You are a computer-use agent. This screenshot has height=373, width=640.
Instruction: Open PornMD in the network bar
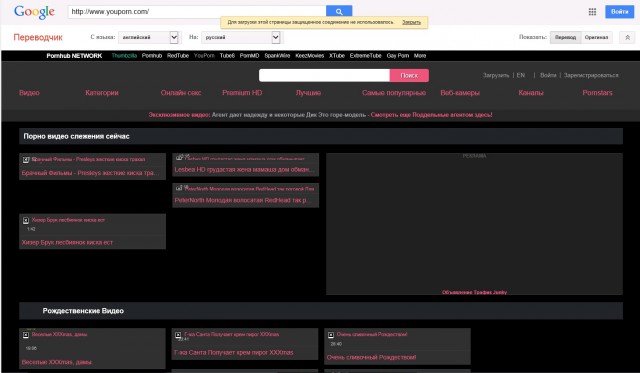pyautogui.click(x=249, y=56)
